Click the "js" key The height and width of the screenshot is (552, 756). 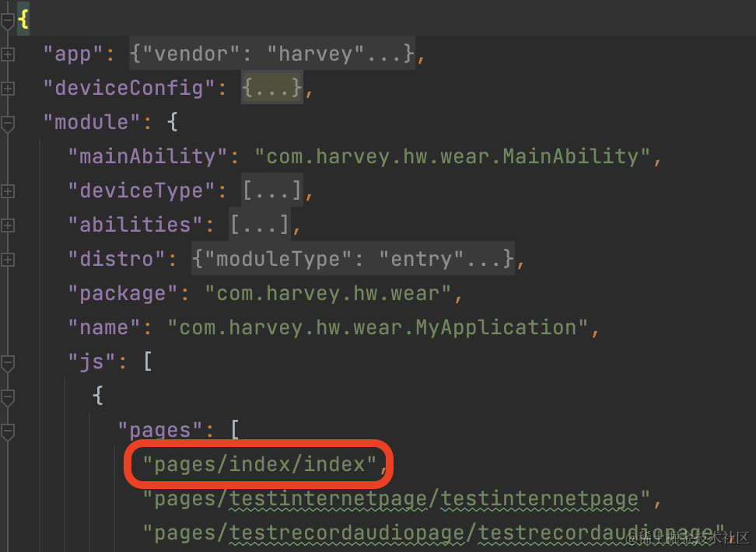pos(92,362)
